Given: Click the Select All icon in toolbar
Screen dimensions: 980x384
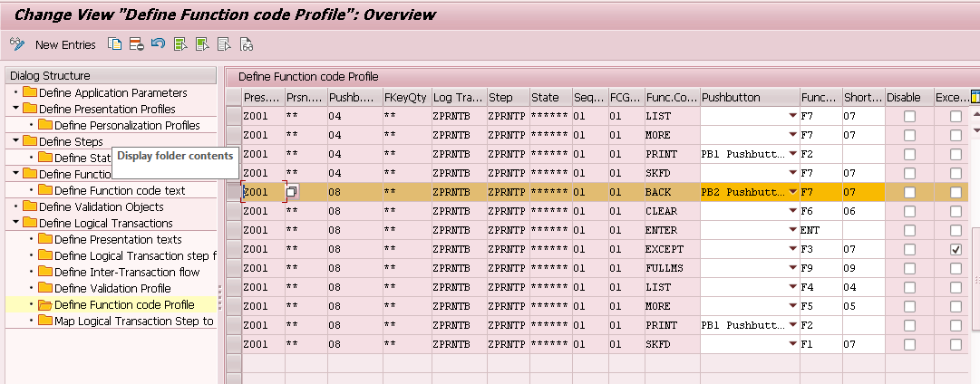Looking at the screenshot, I should [x=180, y=44].
